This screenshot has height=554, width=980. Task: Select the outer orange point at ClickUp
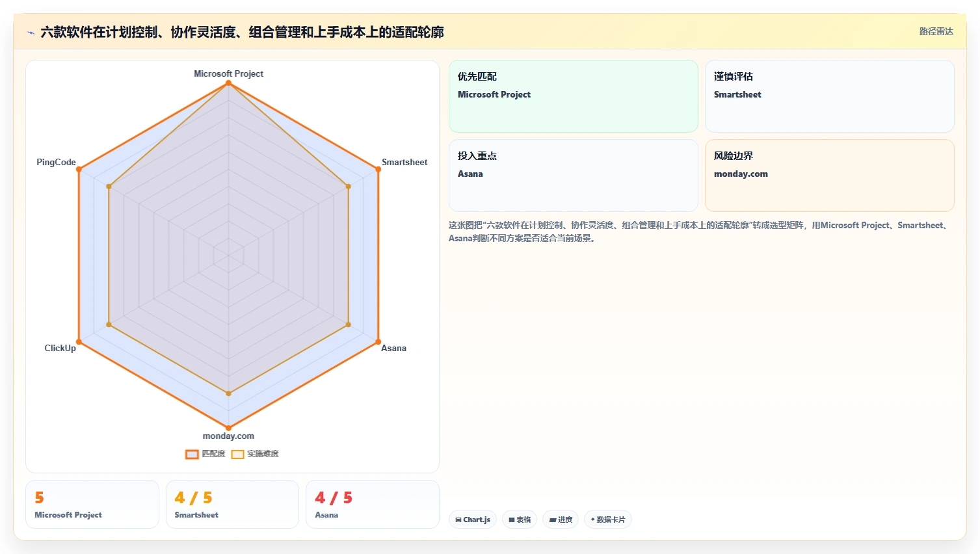[79, 341]
